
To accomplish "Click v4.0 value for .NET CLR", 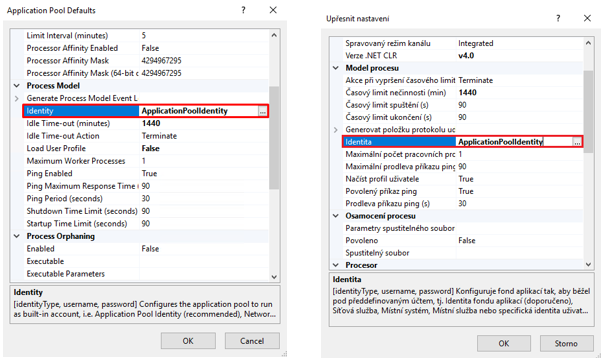I will click(x=466, y=55).
